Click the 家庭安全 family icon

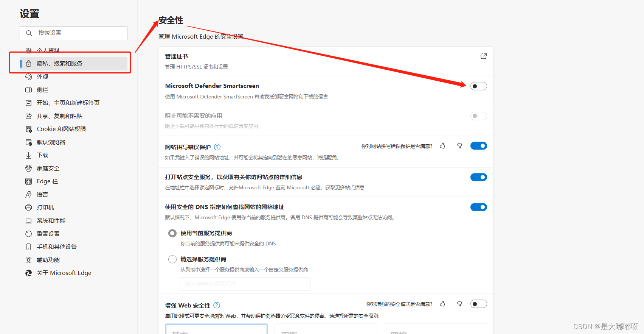point(28,169)
